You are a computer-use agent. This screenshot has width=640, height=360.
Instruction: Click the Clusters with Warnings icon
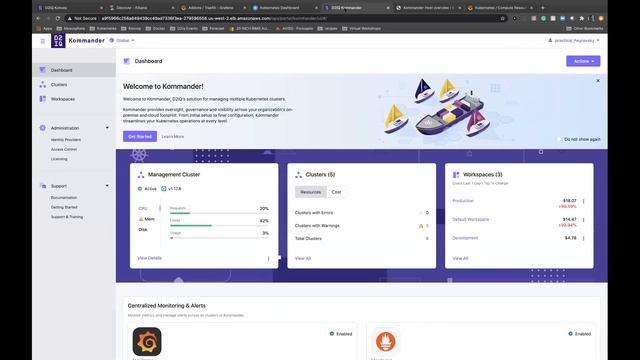point(421,226)
